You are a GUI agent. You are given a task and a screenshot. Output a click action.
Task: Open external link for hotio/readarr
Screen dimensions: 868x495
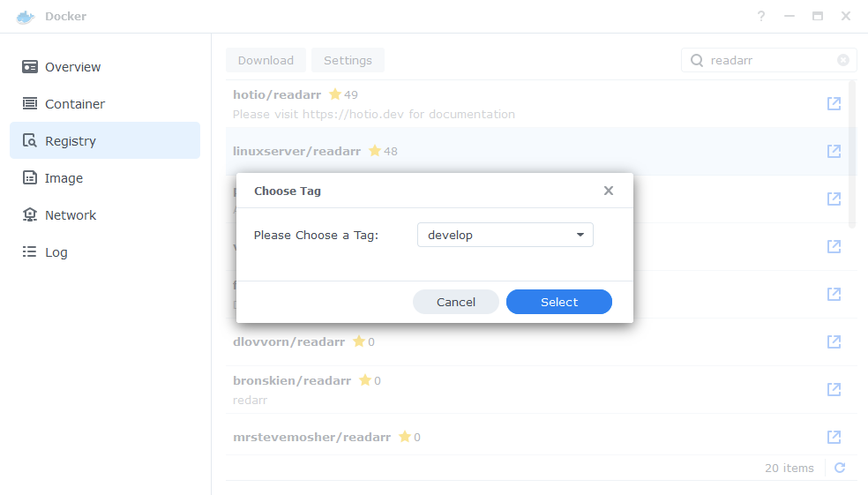coord(834,103)
